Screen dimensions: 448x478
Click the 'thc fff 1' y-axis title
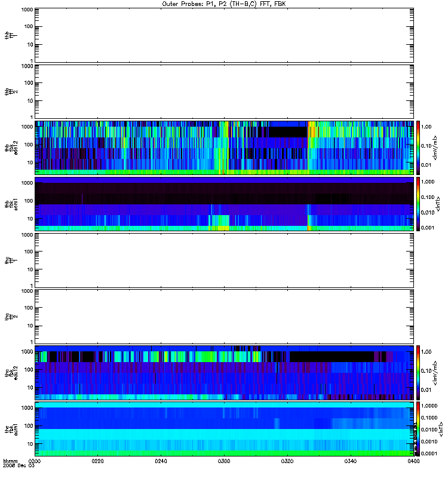tap(11, 261)
